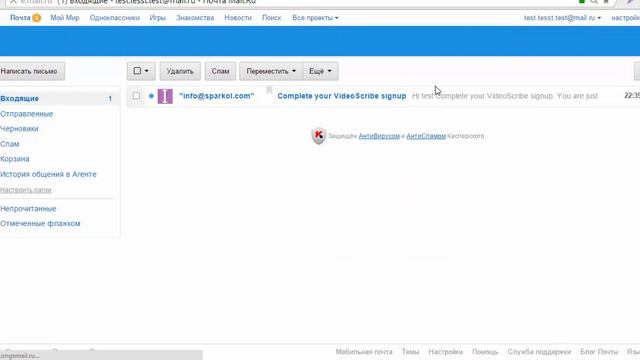Select the Черновики folder
This screenshot has width=640, height=360.
tap(19, 129)
